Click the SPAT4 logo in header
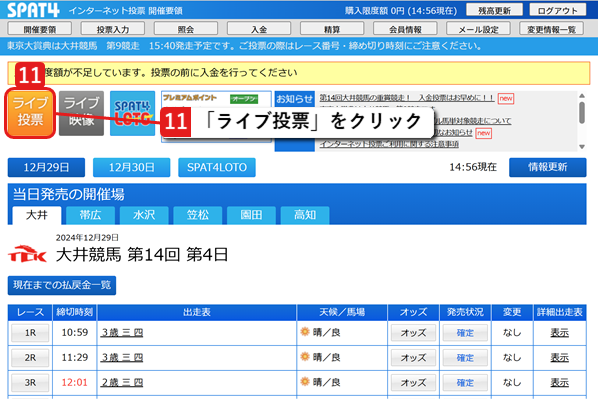Image resolution: width=599 pixels, height=399 pixels. tap(34, 10)
